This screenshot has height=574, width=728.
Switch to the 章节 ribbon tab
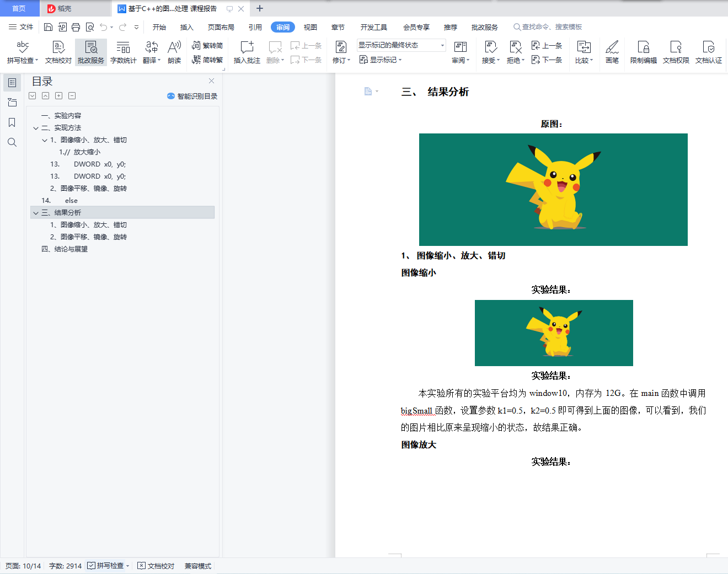338,27
